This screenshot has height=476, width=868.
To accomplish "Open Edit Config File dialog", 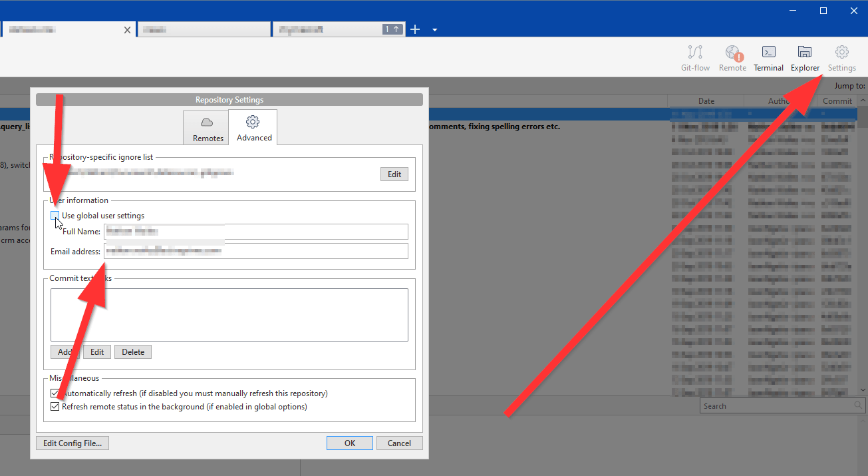I will point(72,443).
